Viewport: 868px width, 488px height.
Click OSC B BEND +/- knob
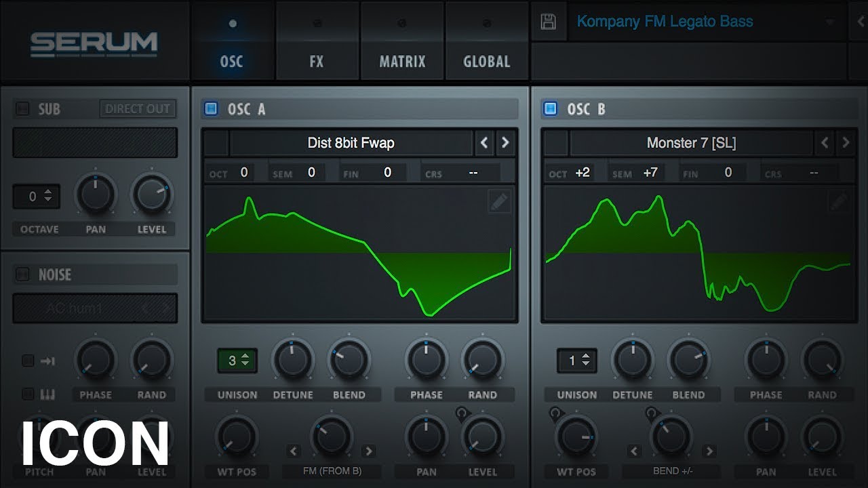pos(671,437)
